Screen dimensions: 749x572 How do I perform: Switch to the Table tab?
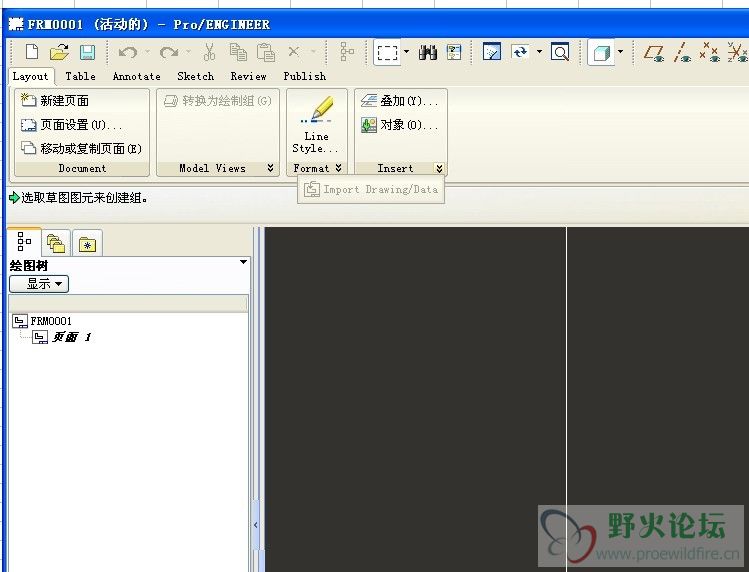coord(80,76)
